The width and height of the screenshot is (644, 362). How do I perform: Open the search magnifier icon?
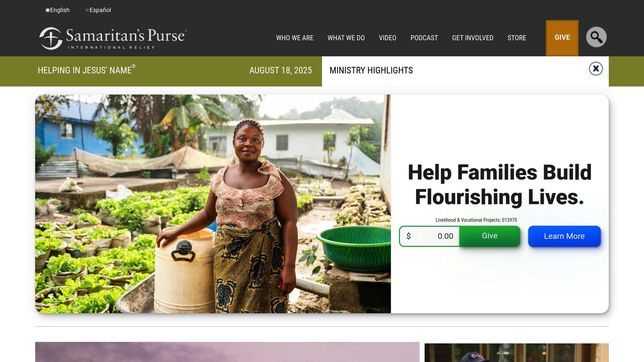pyautogui.click(x=596, y=37)
